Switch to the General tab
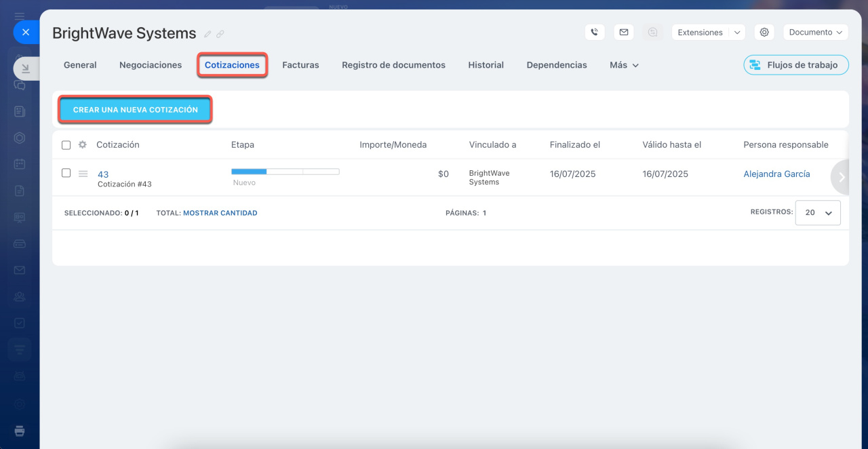The height and width of the screenshot is (449, 868). click(x=80, y=65)
